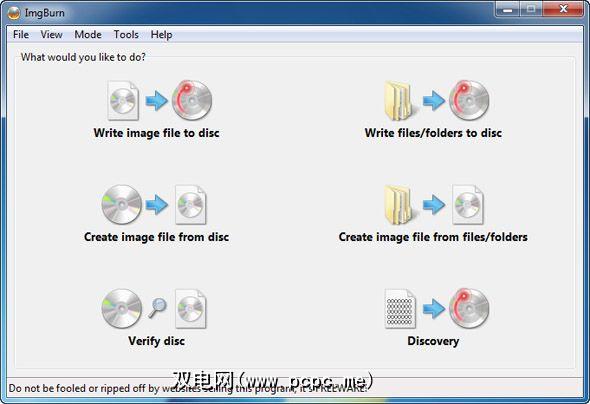Choose the Create image file from files/folders icon
The height and width of the screenshot is (404, 590).
click(434, 205)
